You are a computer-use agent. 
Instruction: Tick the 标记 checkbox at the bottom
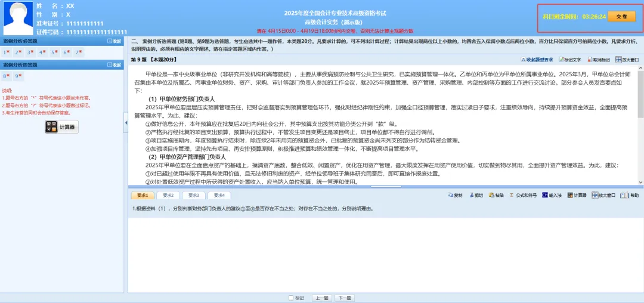[x=291, y=298]
